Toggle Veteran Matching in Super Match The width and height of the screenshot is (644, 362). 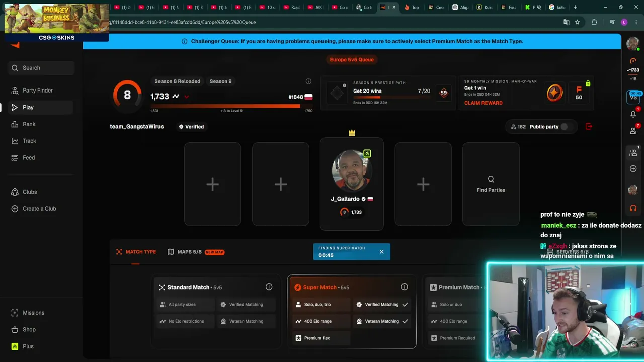(382, 321)
